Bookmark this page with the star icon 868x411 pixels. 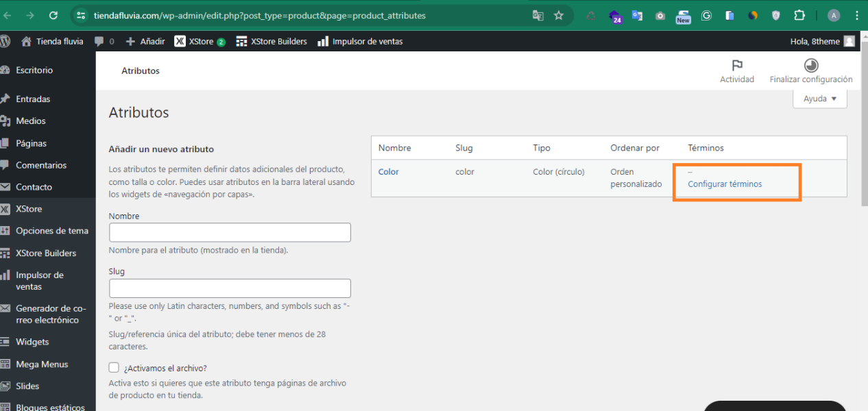coord(559,15)
